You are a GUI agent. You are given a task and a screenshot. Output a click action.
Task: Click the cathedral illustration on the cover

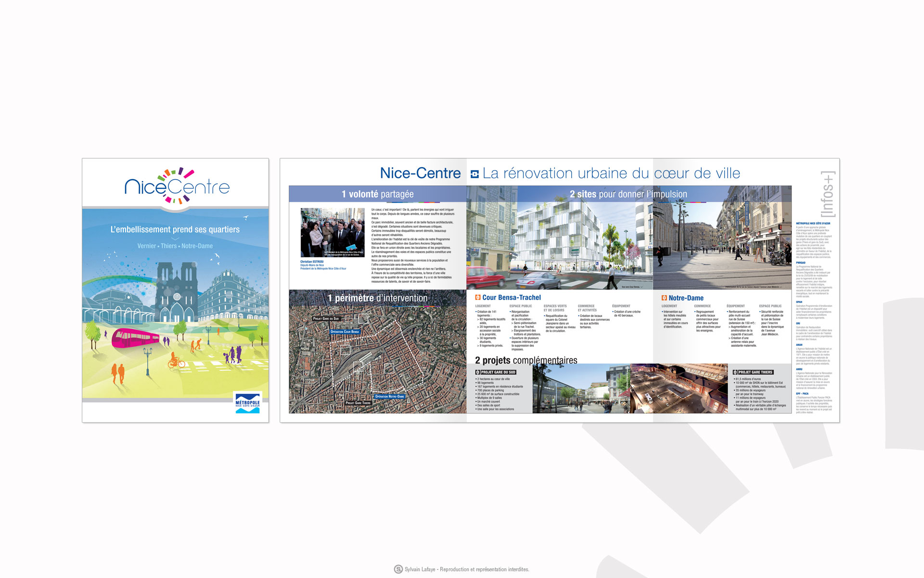[x=176, y=291]
